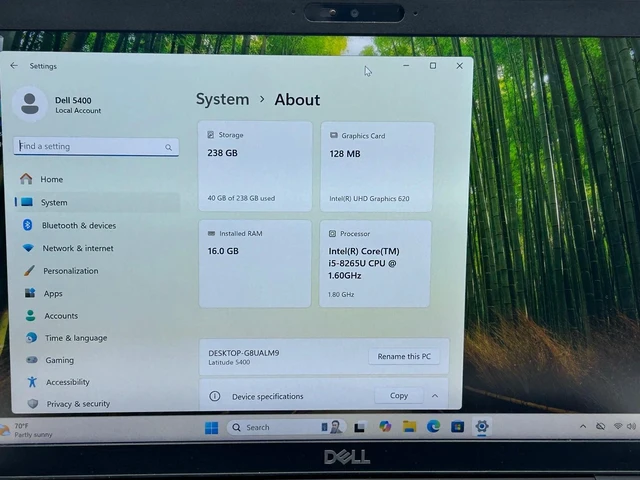The height and width of the screenshot is (480, 640).
Task: Click the DESKTOP-G8UALM9 device name
Action: click(x=244, y=353)
